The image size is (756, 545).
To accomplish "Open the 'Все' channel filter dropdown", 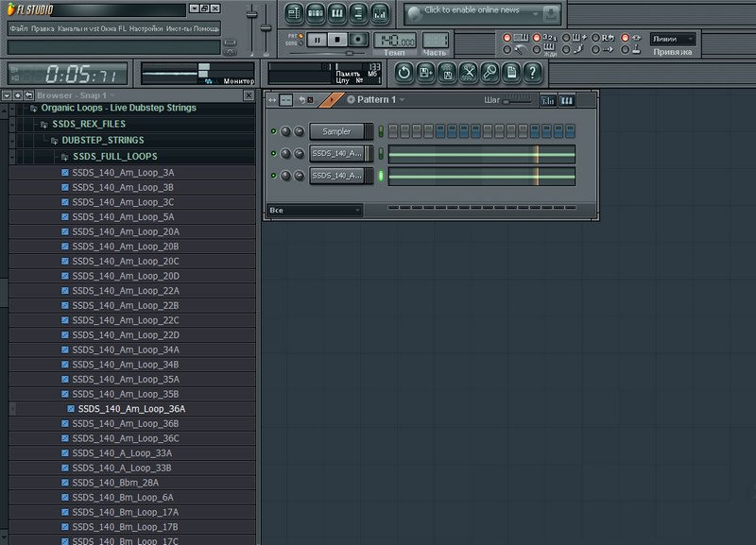I will click(x=314, y=210).
